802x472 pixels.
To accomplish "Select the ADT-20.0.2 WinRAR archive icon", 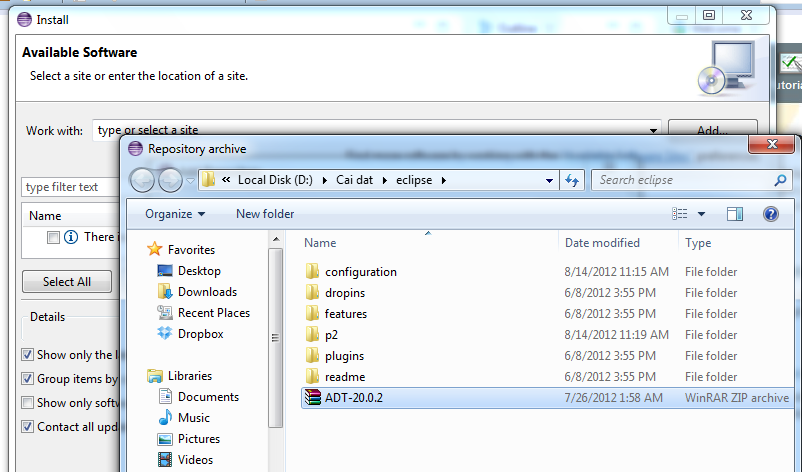I will (313, 397).
